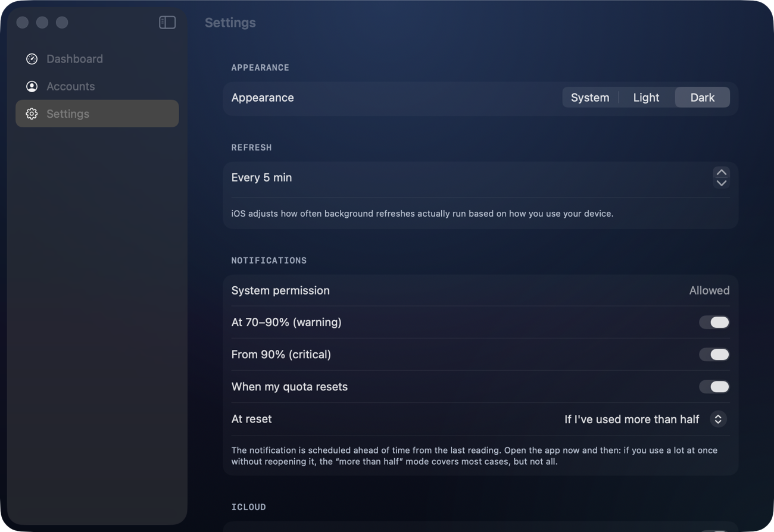Image resolution: width=774 pixels, height=532 pixels.
Task: Go to Accounts in the sidebar
Action: pyautogui.click(x=97, y=86)
